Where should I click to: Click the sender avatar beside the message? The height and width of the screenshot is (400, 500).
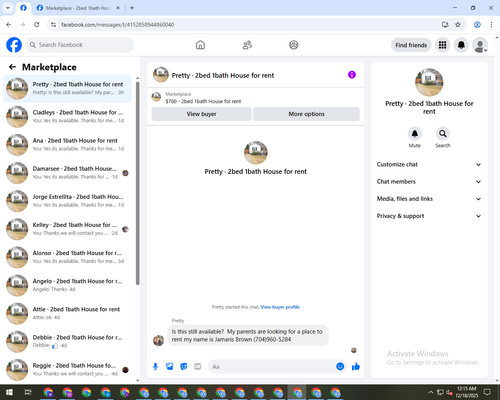158,340
